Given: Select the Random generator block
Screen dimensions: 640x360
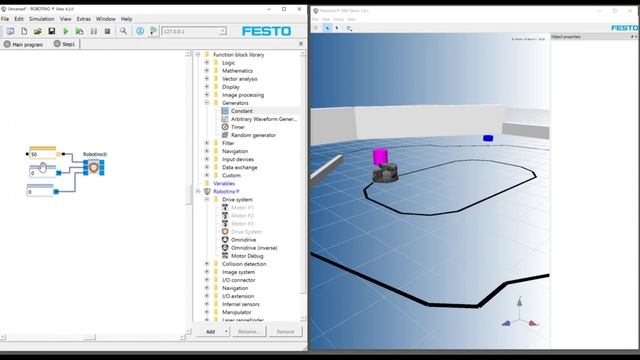Looking at the screenshot, I should tap(253, 135).
